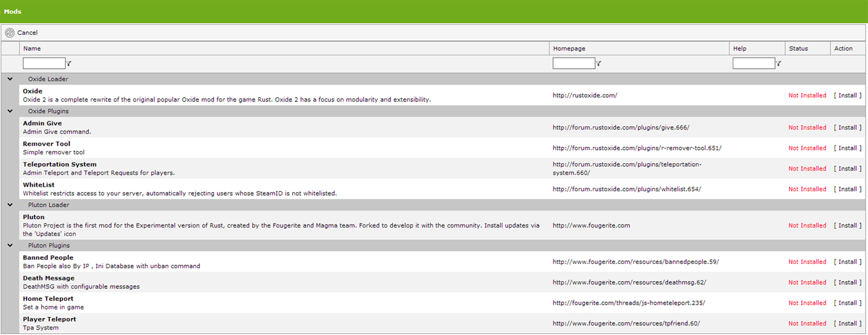Install the Oxide mod
This screenshot has width=868, height=335.
pyautogui.click(x=847, y=95)
